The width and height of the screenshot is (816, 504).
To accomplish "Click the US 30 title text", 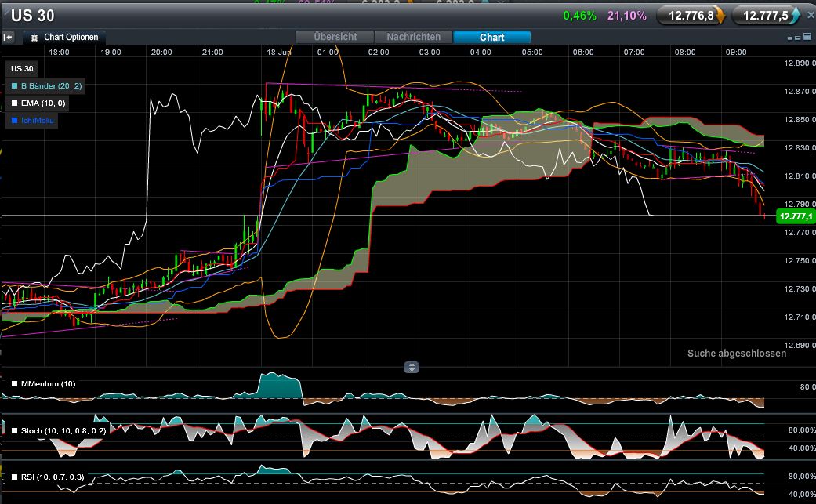I will 32,16.
